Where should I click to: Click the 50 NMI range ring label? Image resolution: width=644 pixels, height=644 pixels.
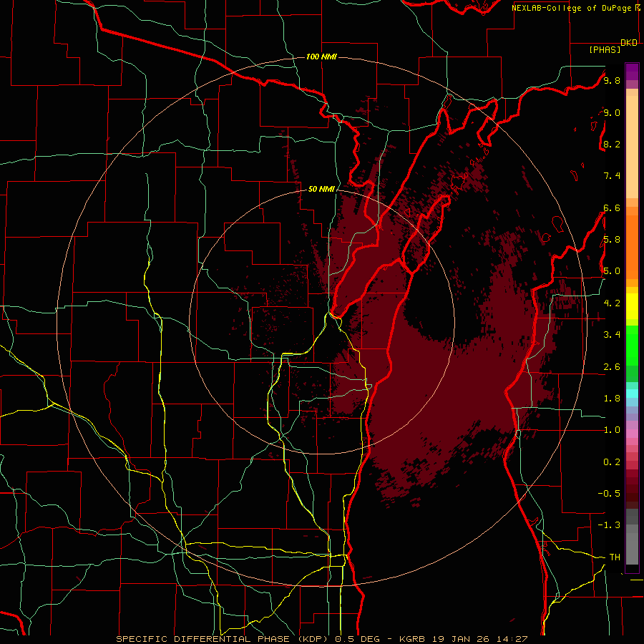[x=321, y=189]
